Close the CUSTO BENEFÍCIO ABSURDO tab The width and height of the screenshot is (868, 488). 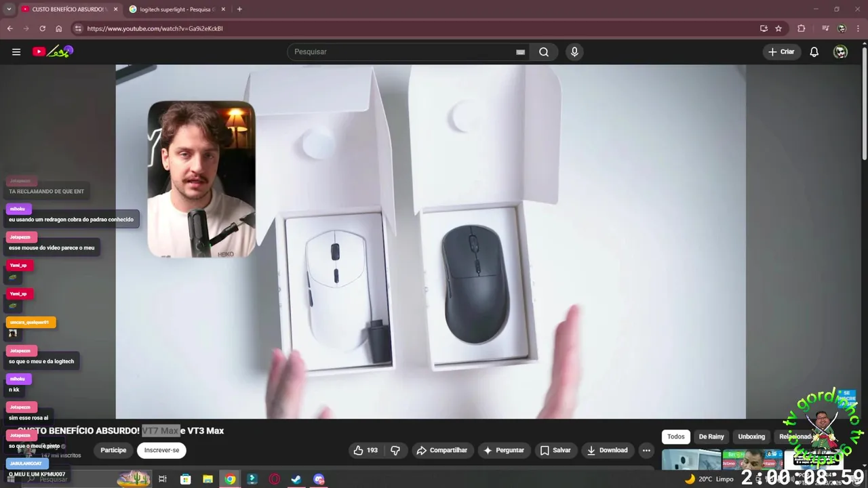115,9
